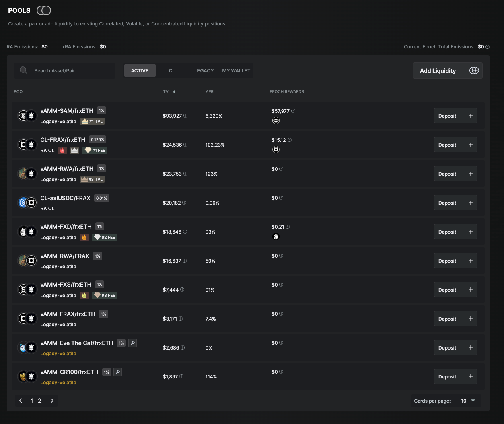
Task: Go to the next page arrow
Action: pyautogui.click(x=52, y=401)
